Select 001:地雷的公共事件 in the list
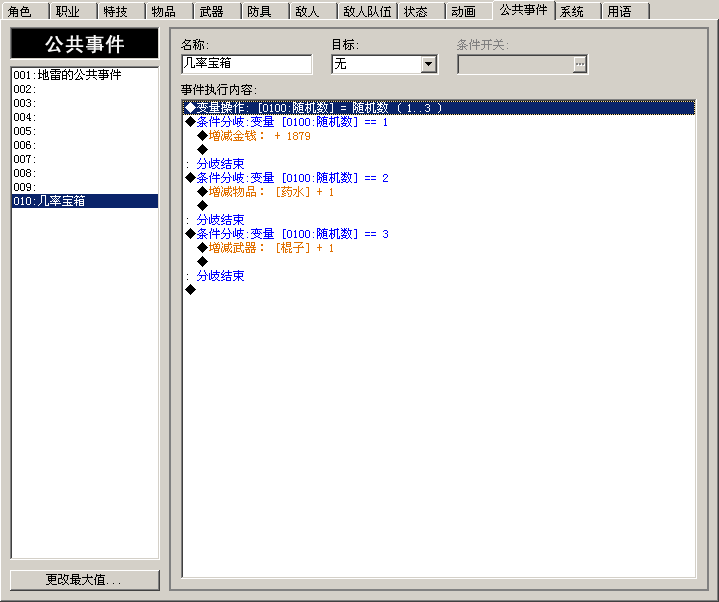The width and height of the screenshot is (719, 602). point(85,75)
